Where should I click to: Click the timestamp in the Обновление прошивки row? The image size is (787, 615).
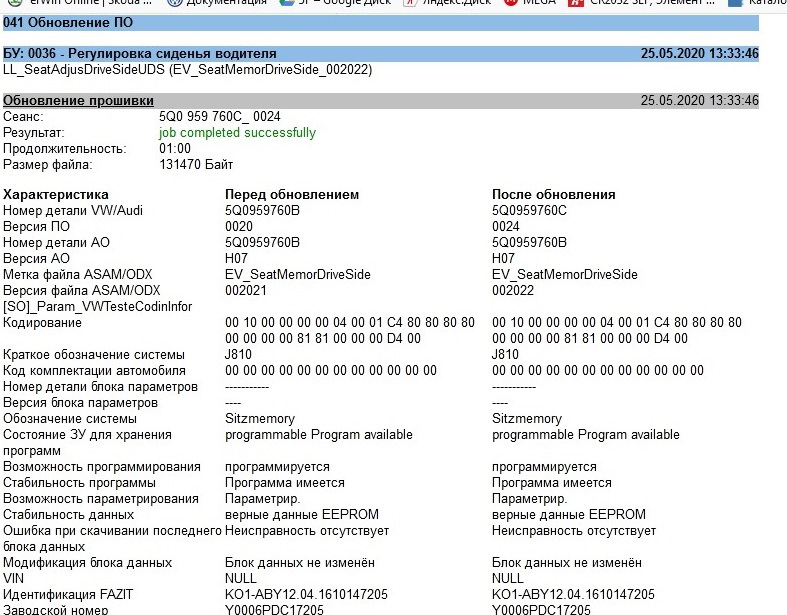[x=700, y=100]
